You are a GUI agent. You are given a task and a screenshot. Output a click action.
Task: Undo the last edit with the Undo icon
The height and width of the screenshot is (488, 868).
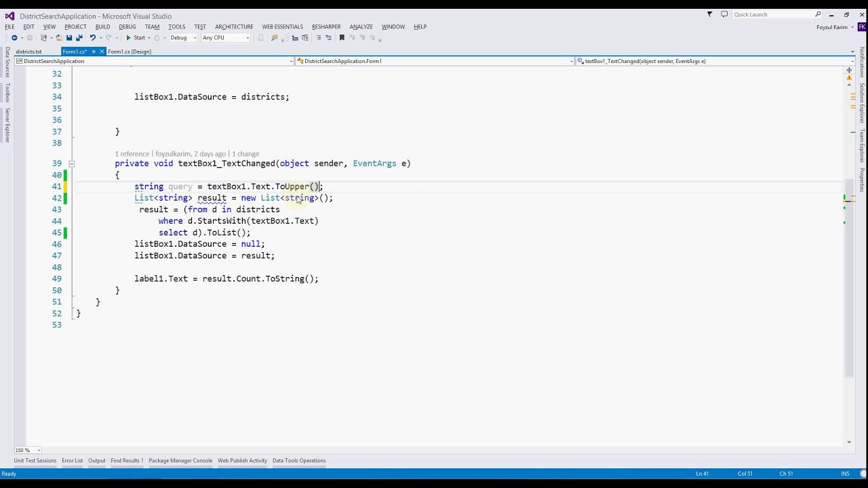(x=92, y=38)
